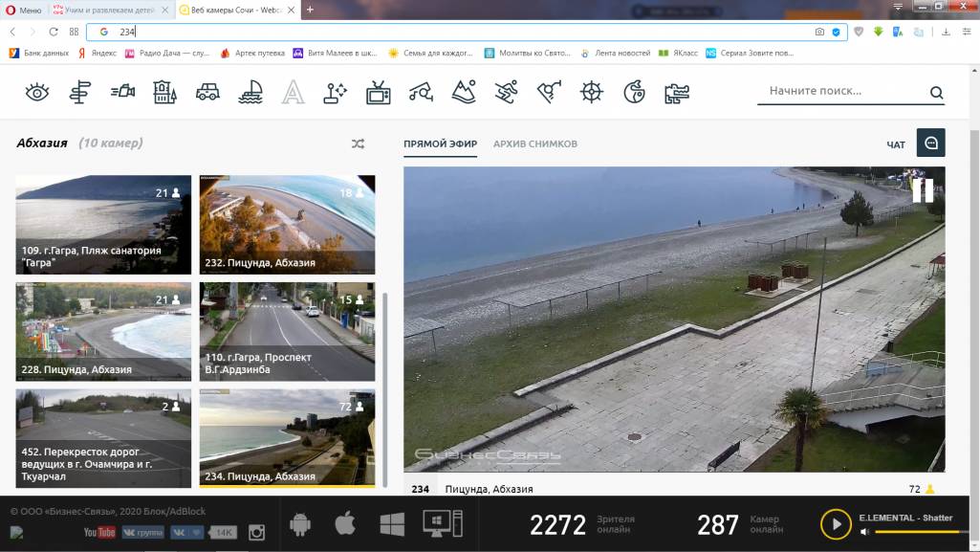Select the Прямой эфир tab
This screenshot has width=980, height=552.
coord(440,144)
